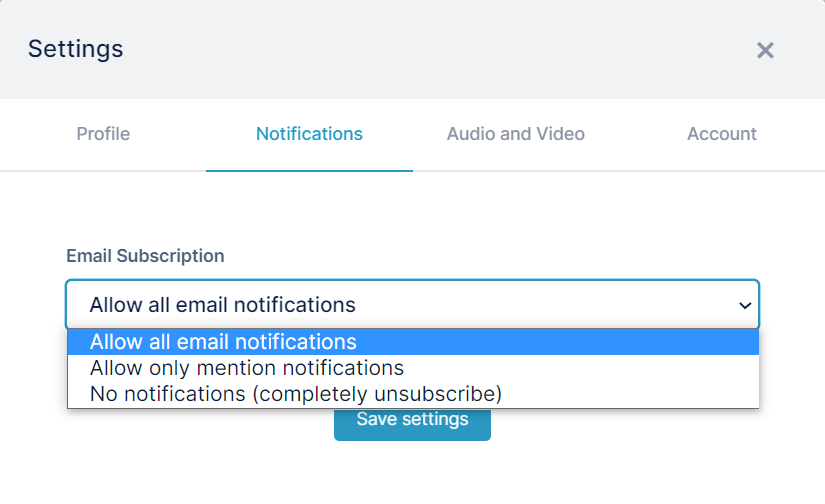
Task: Click the selected value text in the subscription box
Action: click(223, 305)
